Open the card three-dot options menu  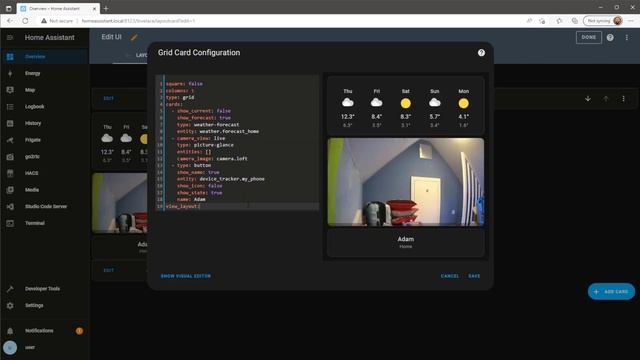pos(623,99)
